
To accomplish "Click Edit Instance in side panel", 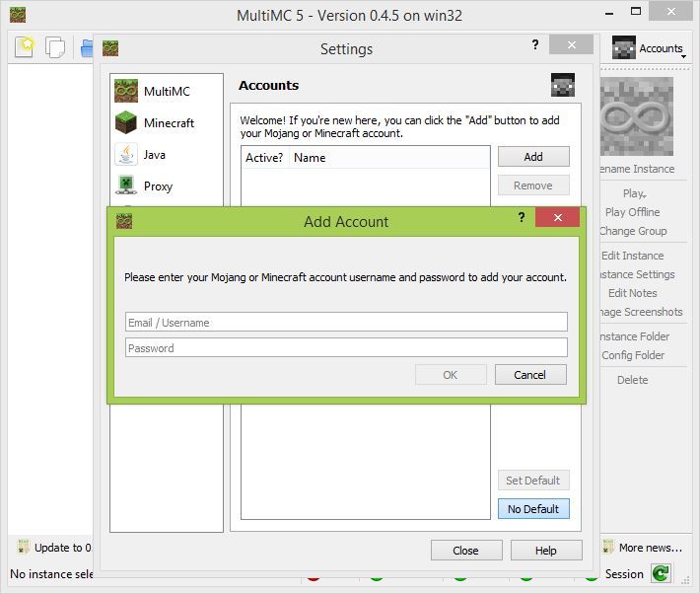I will tap(633, 256).
